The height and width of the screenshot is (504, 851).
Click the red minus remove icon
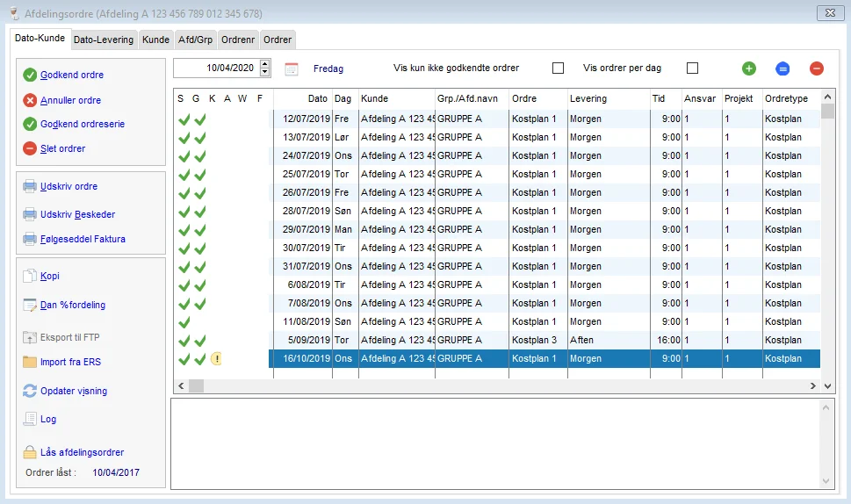[x=817, y=68]
